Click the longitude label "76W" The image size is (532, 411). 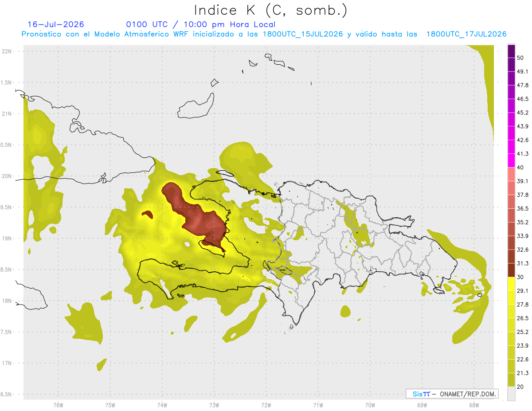[58, 405]
